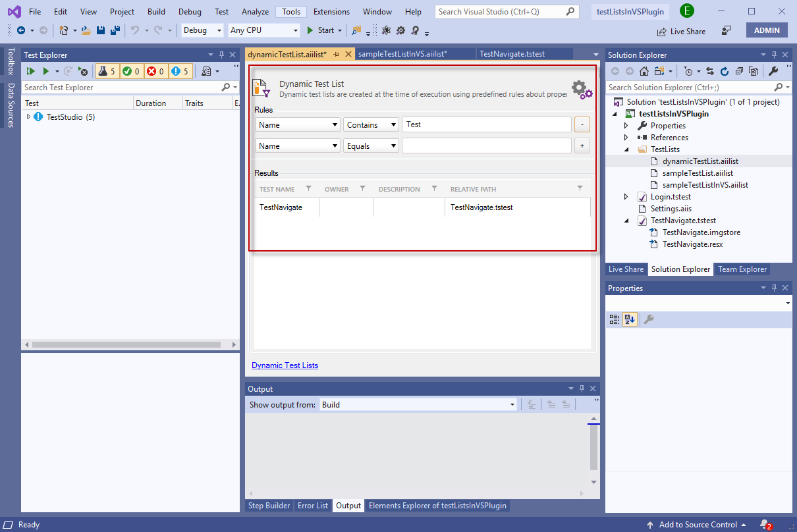Toggle the failed tests filter
797x532 pixels.
(x=156, y=71)
